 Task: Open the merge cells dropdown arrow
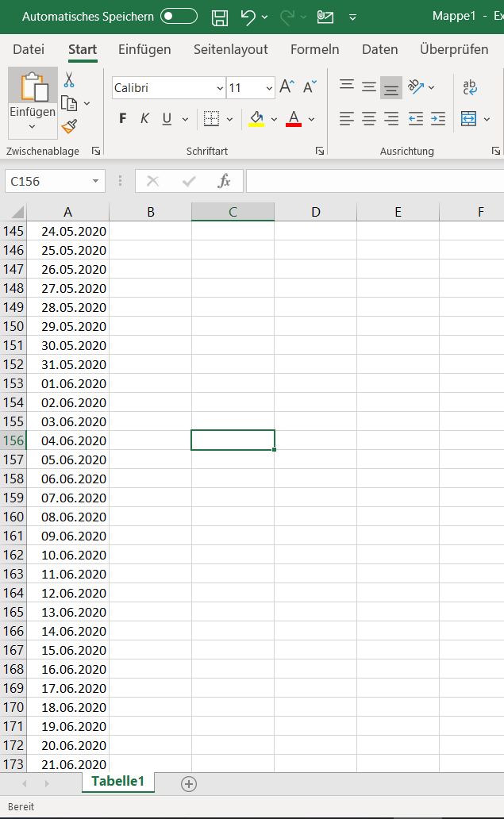pos(487,119)
